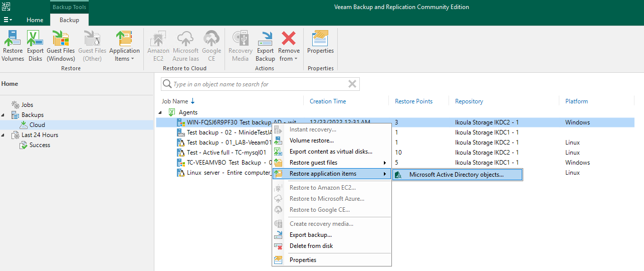Click the Guest Files (Other) icon
Viewport: 644px width, 271px height.
(92, 46)
